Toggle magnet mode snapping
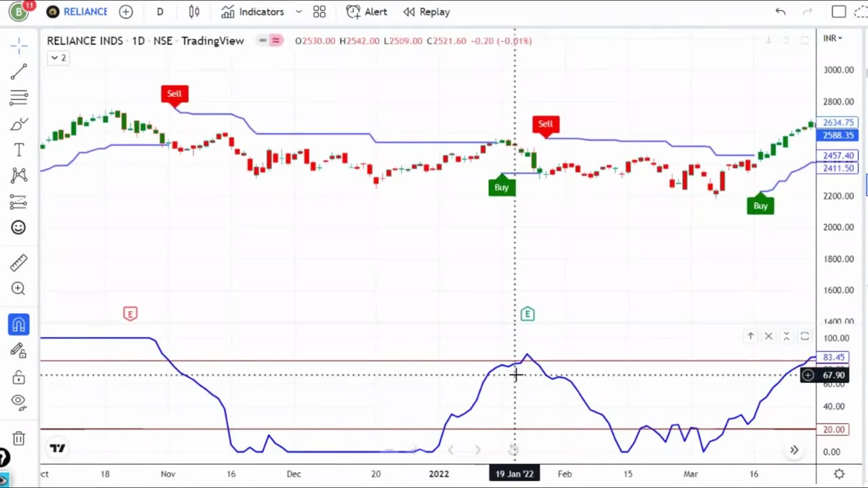The width and height of the screenshot is (868, 488). (x=19, y=325)
